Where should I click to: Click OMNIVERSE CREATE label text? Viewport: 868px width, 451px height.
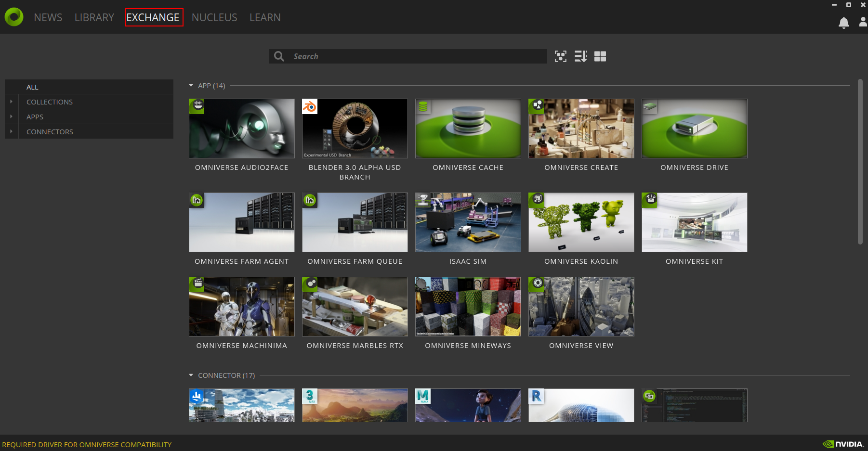tap(581, 168)
